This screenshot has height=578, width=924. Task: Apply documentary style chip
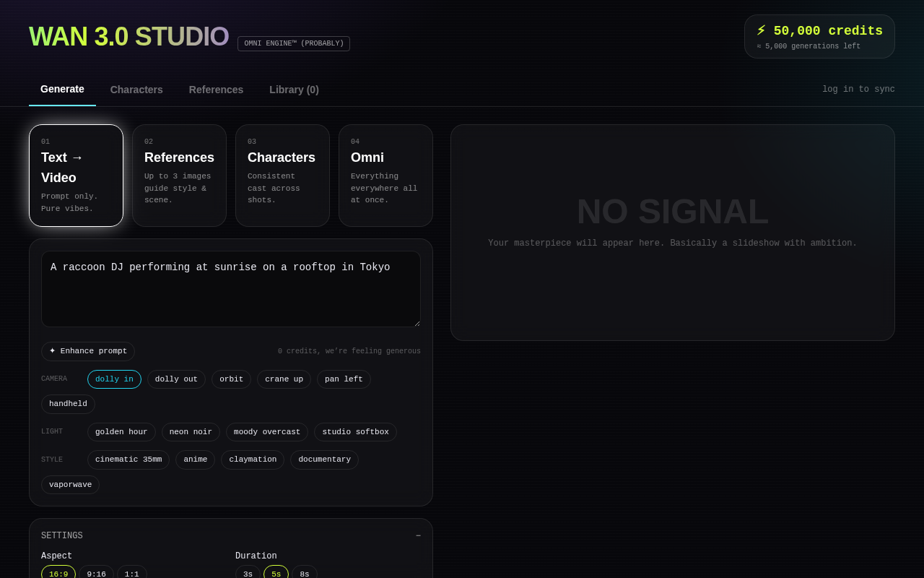coord(324,460)
